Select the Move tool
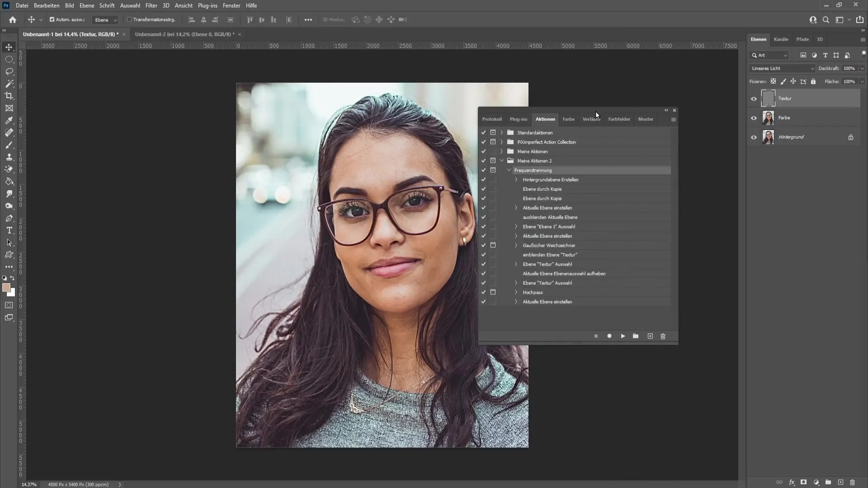The height and width of the screenshot is (488, 868). click(9, 47)
